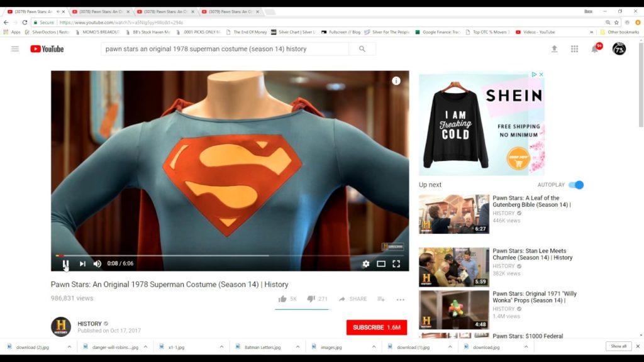Open the video info card icon

(396, 81)
